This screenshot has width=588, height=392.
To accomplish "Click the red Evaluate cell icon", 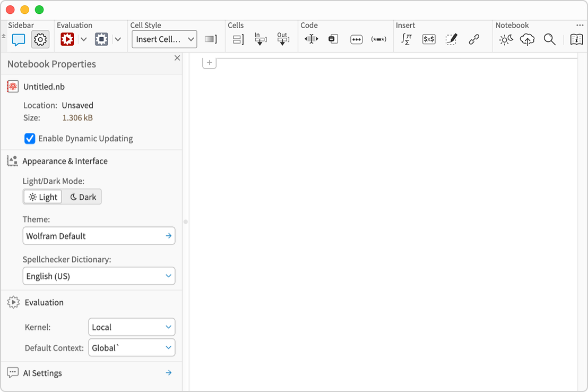I will (x=67, y=39).
